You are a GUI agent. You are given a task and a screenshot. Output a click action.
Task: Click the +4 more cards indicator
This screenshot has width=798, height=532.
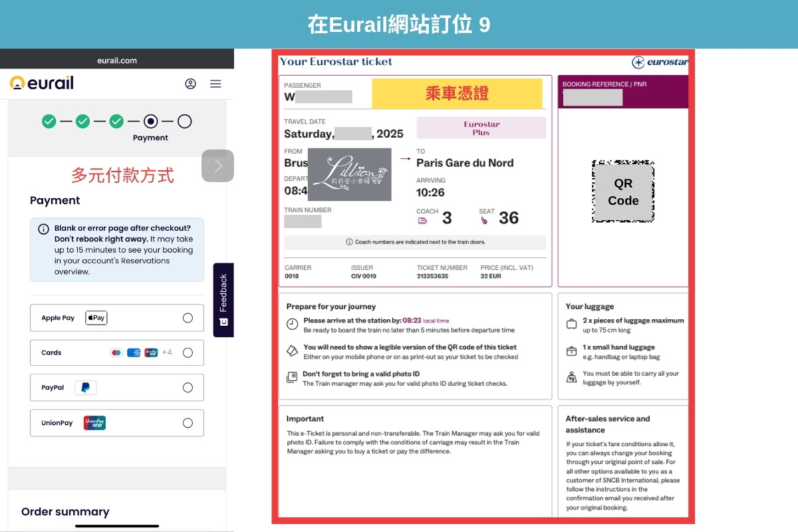tap(167, 352)
